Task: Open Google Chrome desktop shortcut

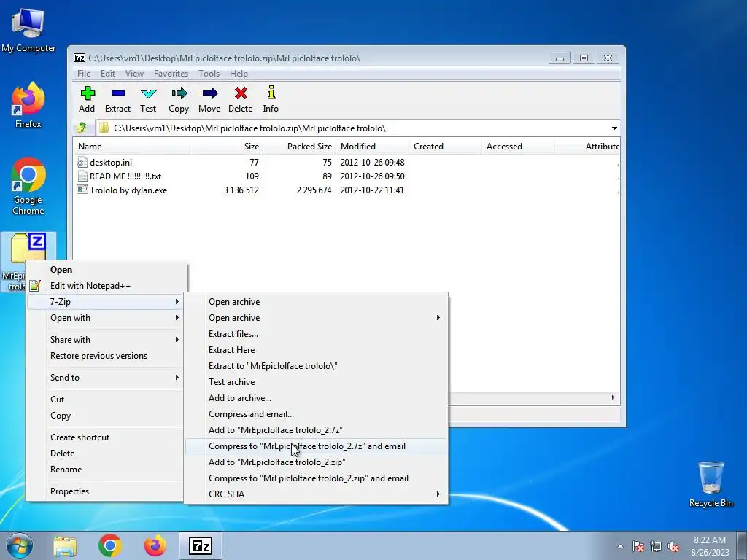Action: (28, 186)
